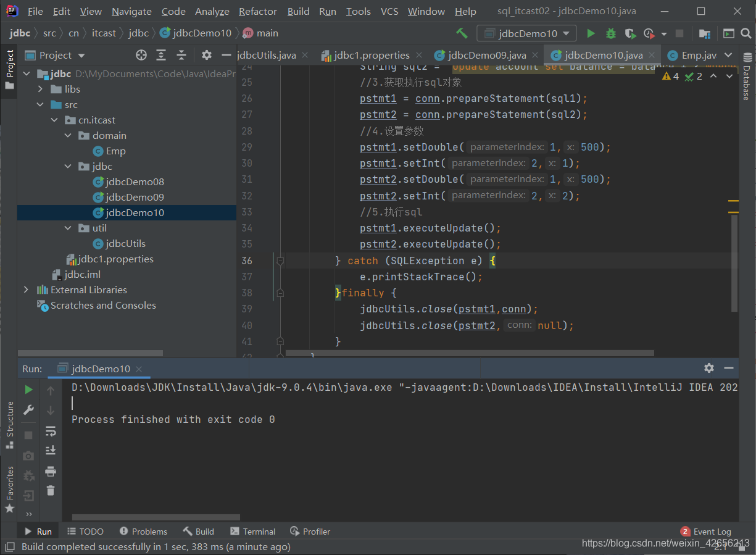Clear console output with trash icon

point(51,491)
